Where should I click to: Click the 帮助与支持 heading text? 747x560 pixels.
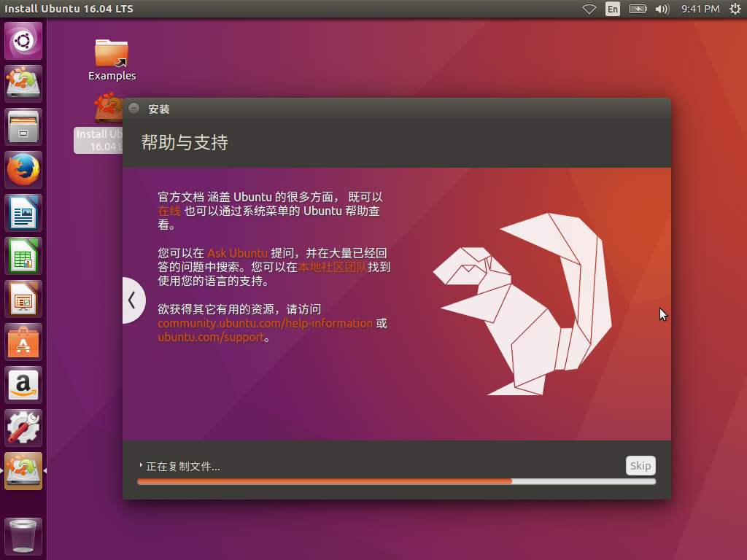(x=185, y=142)
